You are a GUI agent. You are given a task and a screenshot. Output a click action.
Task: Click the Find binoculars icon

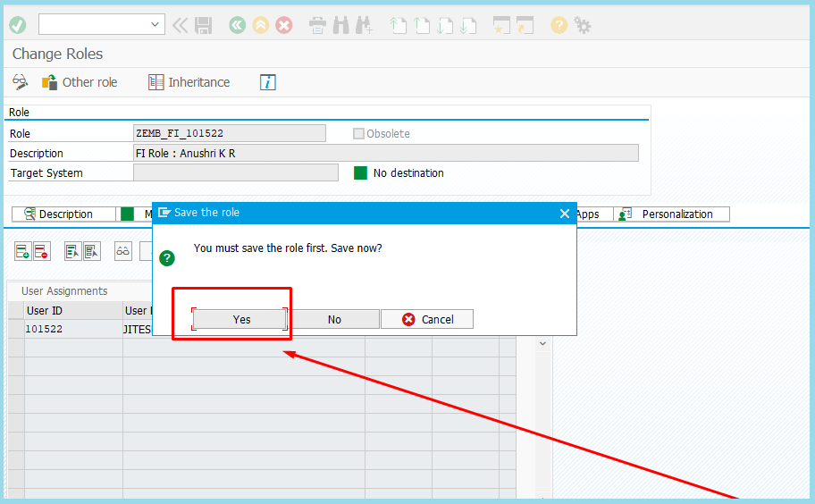pyautogui.click(x=340, y=25)
